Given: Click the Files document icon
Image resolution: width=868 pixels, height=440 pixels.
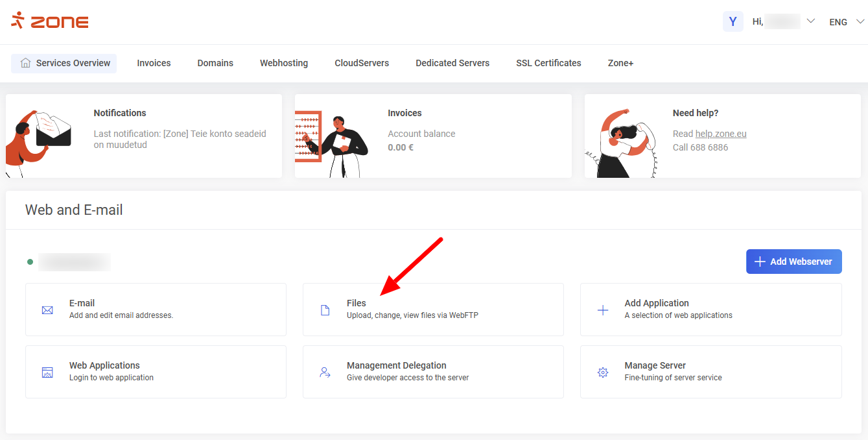Looking at the screenshot, I should pos(325,310).
